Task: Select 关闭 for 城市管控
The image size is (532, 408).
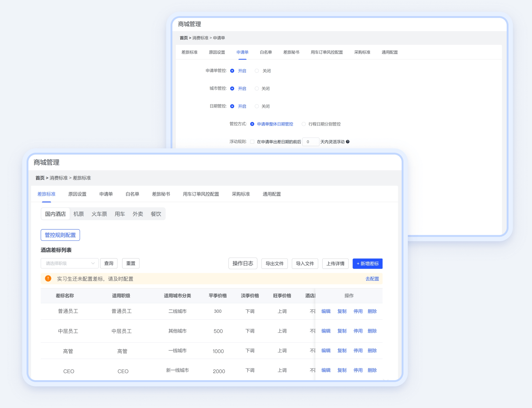Action: pos(257,89)
